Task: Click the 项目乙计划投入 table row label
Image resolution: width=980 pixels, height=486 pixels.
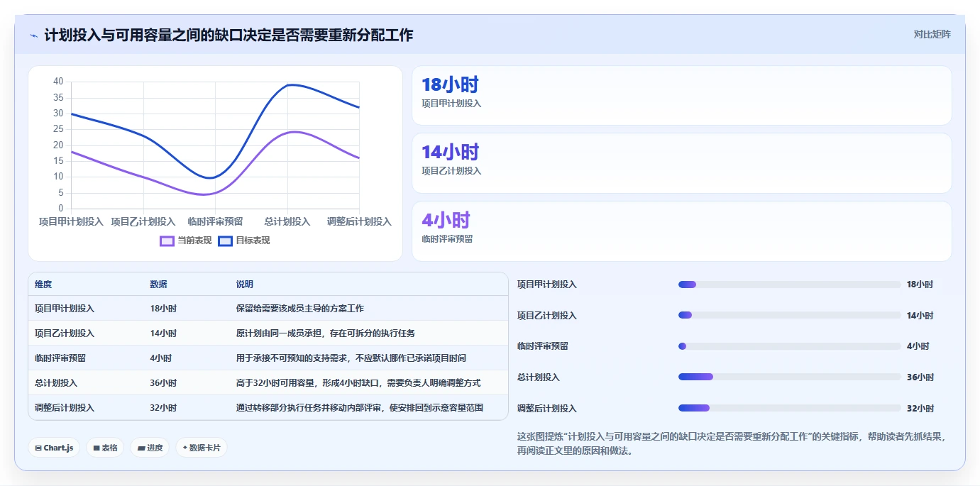Action: pos(65,333)
